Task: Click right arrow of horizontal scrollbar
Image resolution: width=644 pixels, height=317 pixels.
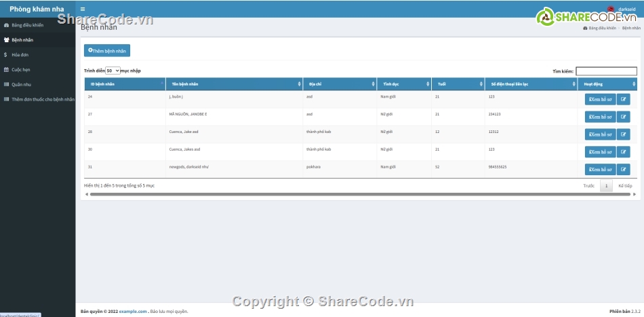Action: click(635, 194)
